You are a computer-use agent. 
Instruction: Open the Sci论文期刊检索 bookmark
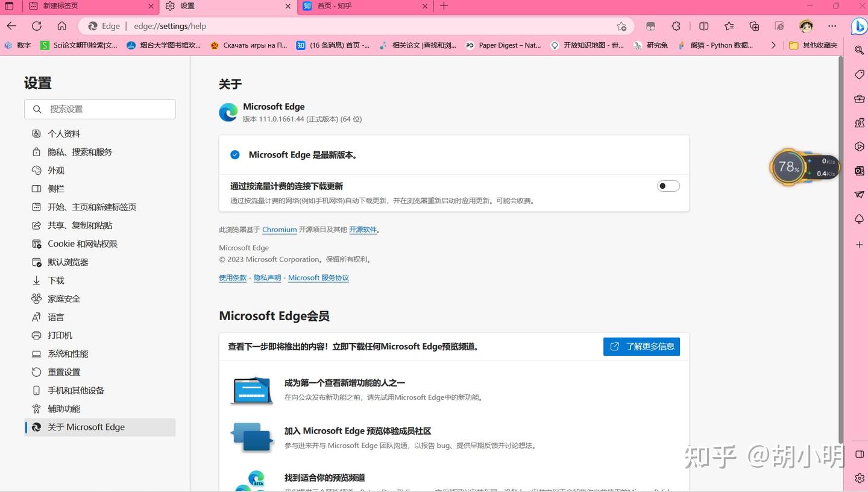click(x=80, y=45)
